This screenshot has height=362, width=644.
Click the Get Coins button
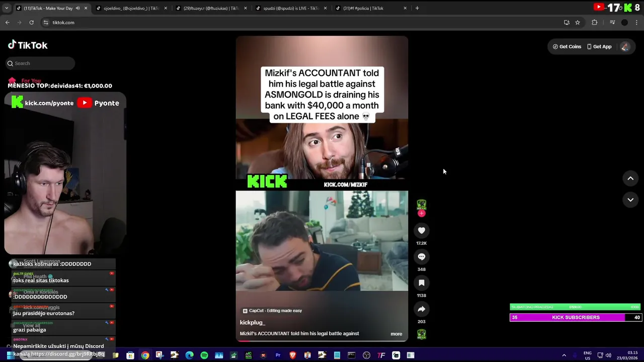pyautogui.click(x=567, y=46)
